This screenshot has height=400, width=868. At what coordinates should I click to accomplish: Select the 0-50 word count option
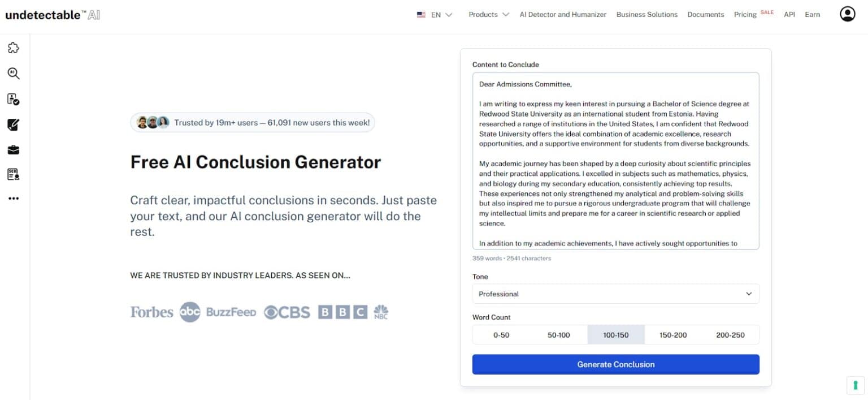501,335
